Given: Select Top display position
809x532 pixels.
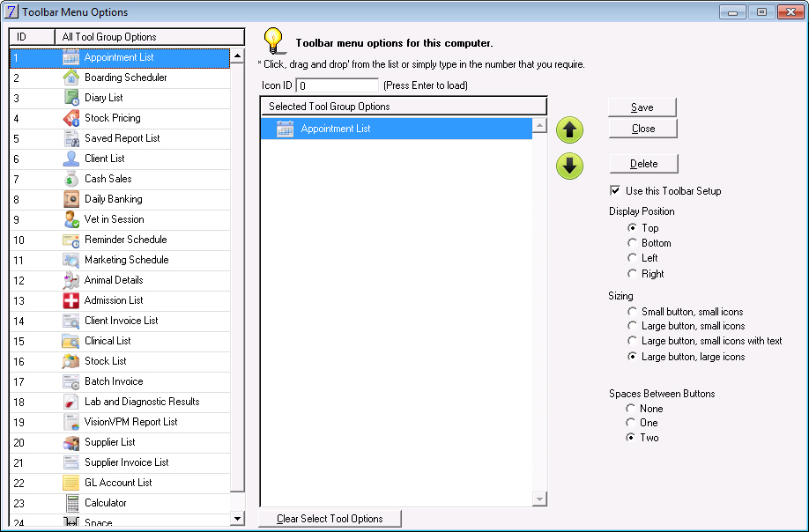Looking at the screenshot, I should point(632,228).
